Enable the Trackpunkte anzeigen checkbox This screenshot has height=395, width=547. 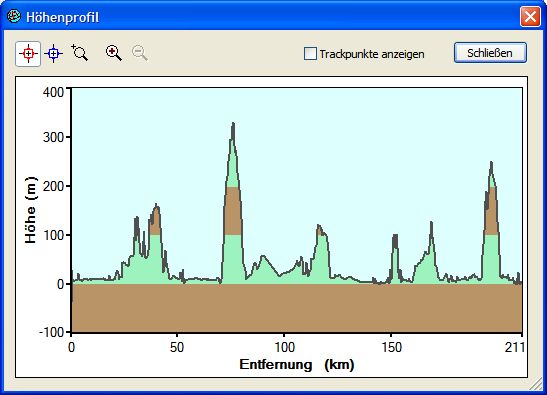click(x=310, y=54)
